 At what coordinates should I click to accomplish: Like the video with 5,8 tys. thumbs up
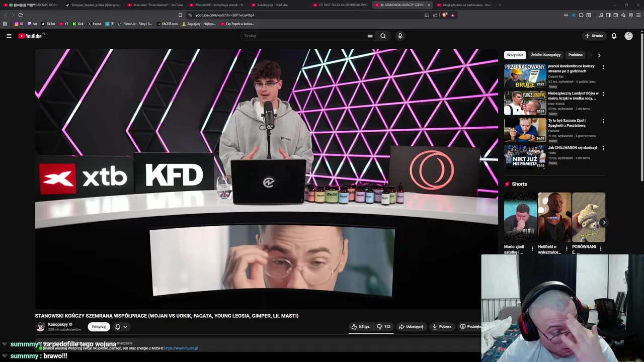coord(360,326)
